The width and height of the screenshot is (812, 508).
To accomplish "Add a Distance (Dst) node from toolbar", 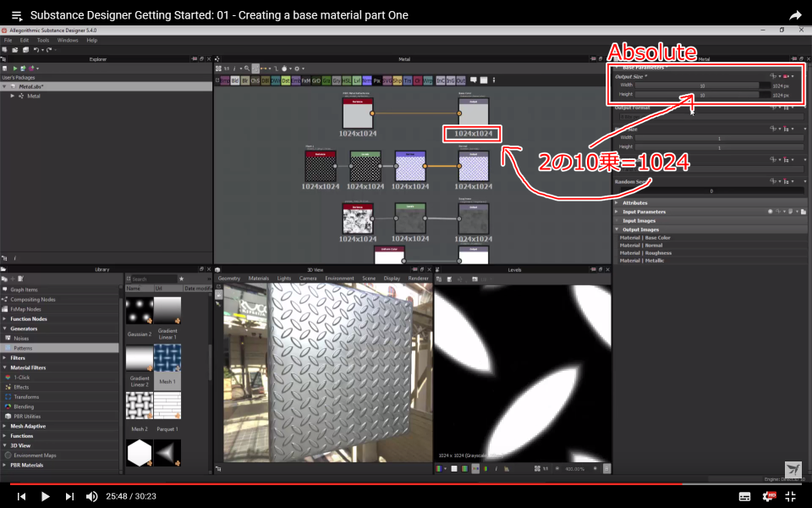I will 286,80.
